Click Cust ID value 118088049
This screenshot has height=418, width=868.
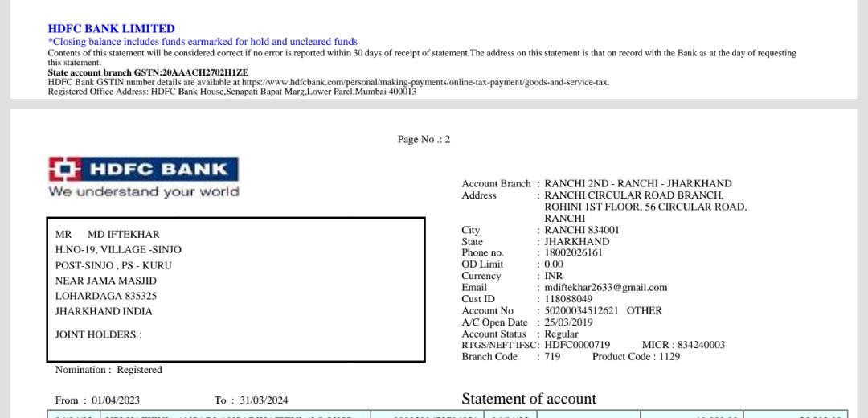point(568,299)
